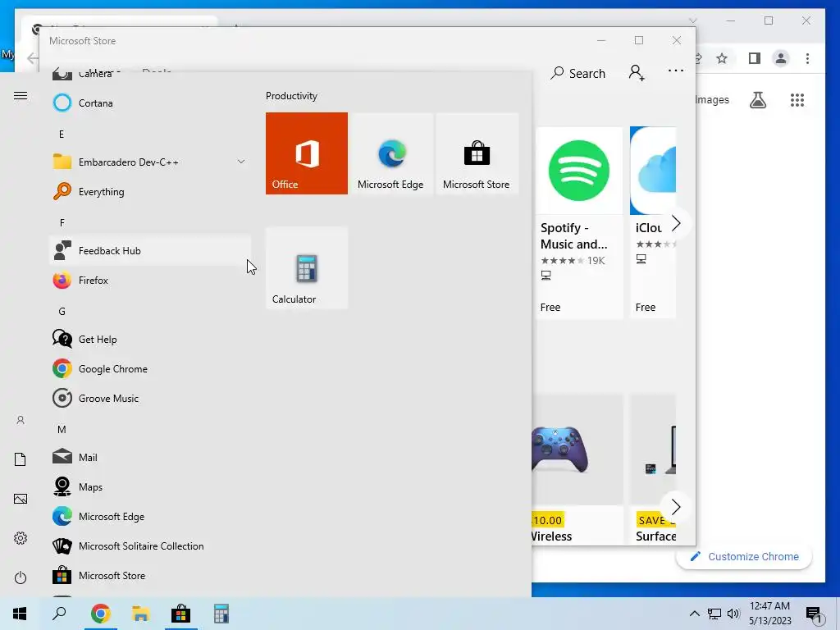Open the Get Help app

(x=150, y=339)
